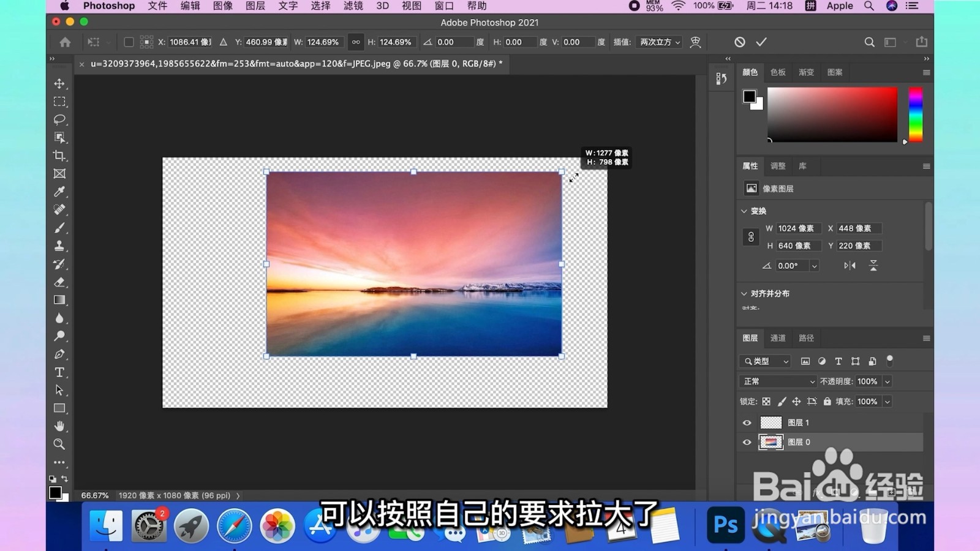The image size is (980, 551).
Task: Select the Lasso tool
Action: pyautogui.click(x=59, y=120)
